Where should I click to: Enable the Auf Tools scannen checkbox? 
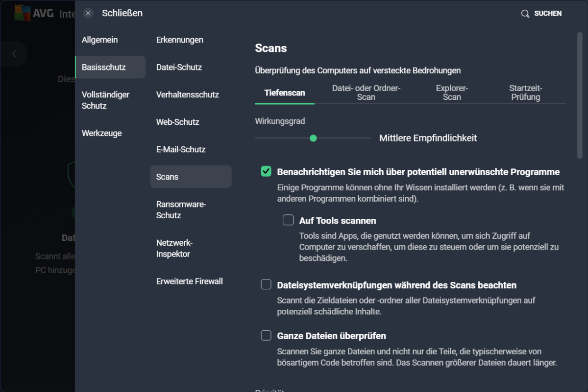pyautogui.click(x=288, y=220)
